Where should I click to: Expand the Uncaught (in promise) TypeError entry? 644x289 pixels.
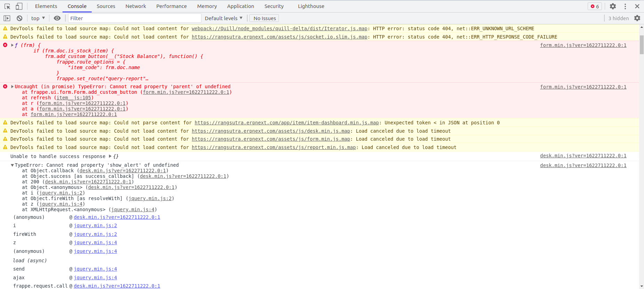pos(13,86)
